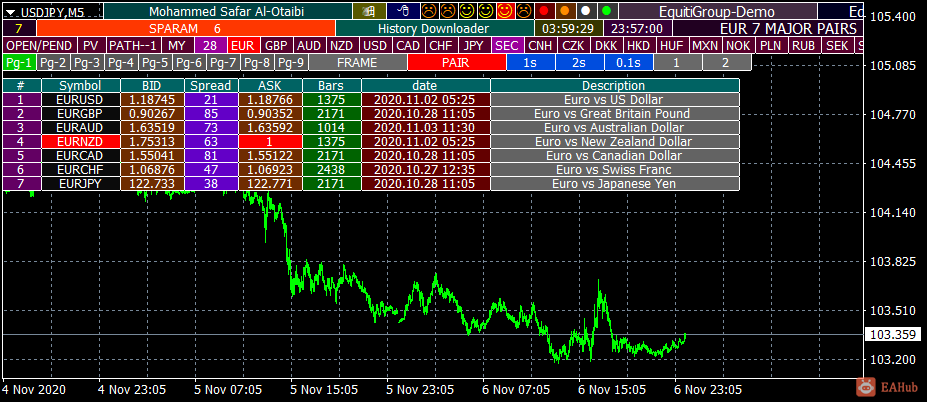Select the highlighted EURNZD symbol cell
927x402 pixels.
coord(80,142)
